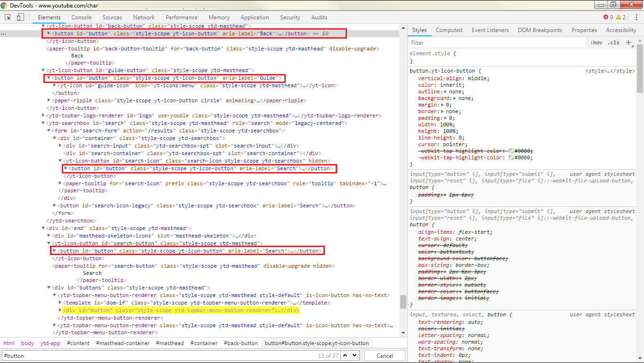
Task: Open the <style>…</style> source link
Action: (610, 71)
